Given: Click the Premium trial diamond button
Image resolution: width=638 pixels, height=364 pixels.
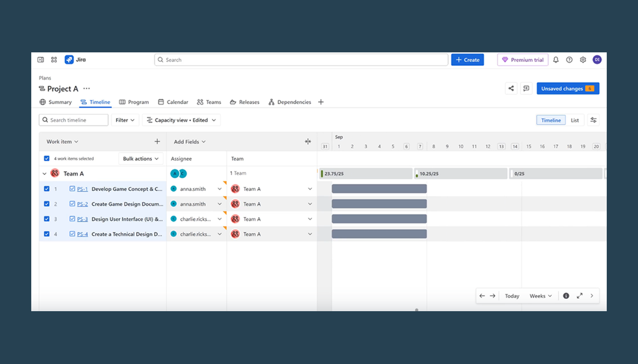Looking at the screenshot, I should click(x=522, y=60).
